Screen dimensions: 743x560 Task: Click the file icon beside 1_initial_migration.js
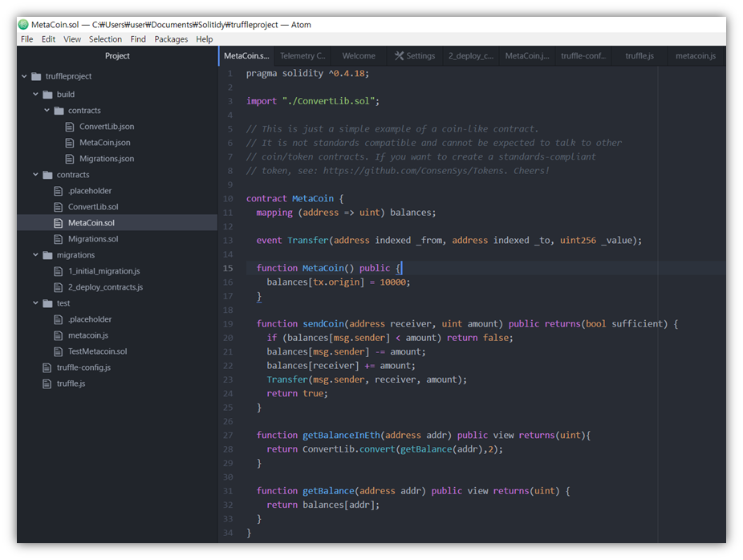(x=59, y=271)
